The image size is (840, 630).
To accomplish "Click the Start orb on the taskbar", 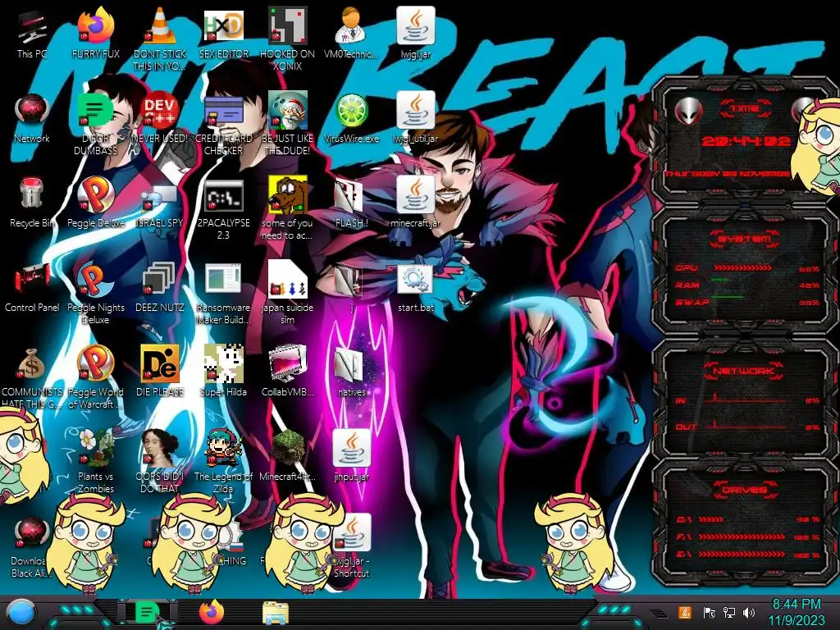I will [21, 613].
